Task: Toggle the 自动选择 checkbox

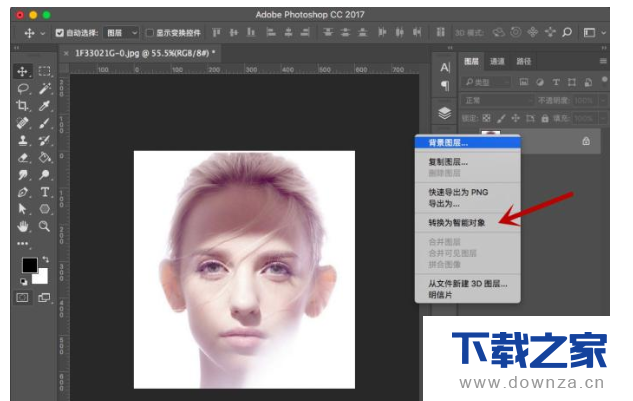Action: (x=59, y=33)
